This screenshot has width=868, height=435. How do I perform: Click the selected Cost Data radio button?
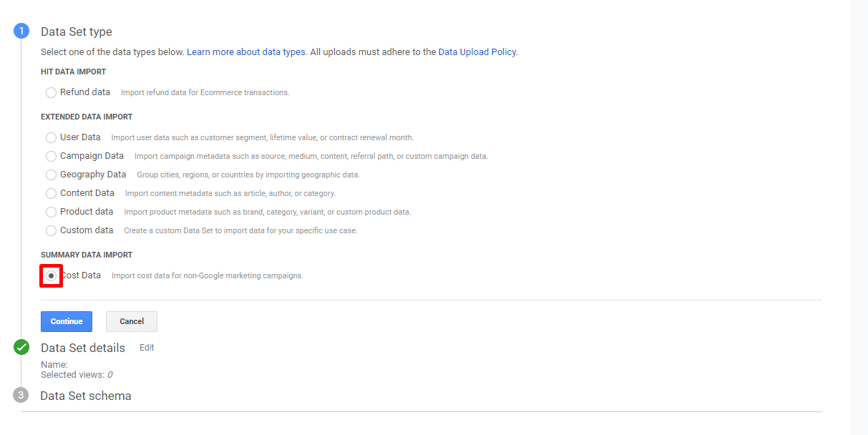(x=51, y=275)
